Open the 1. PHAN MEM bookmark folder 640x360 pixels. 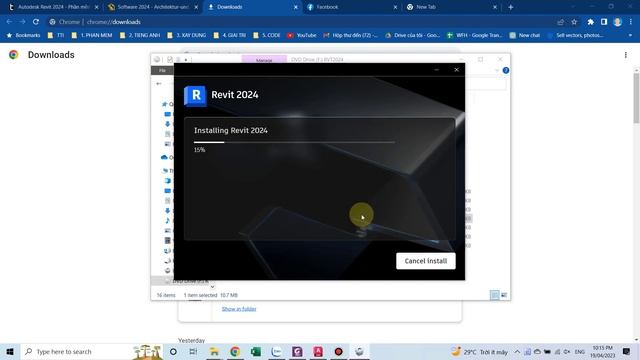pyautogui.click(x=92, y=36)
